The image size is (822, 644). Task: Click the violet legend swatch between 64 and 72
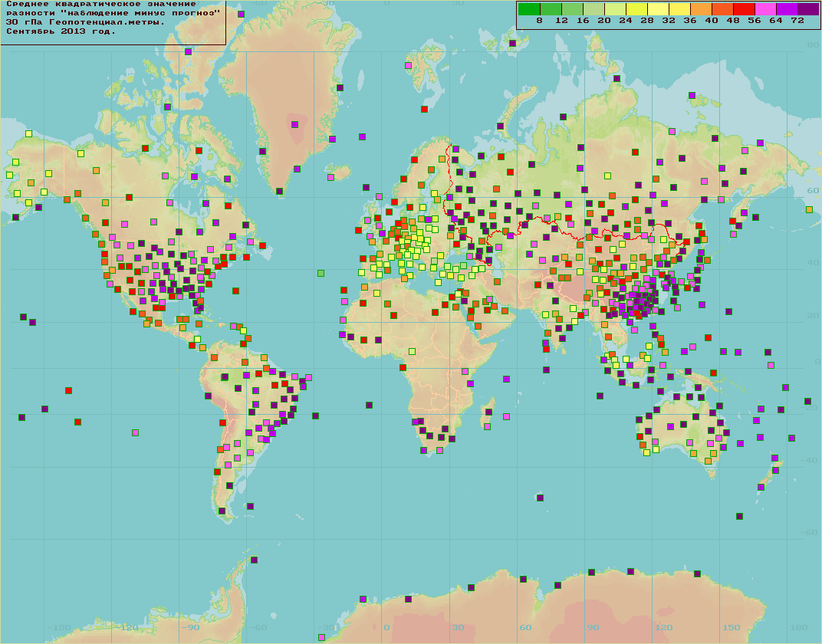point(787,9)
